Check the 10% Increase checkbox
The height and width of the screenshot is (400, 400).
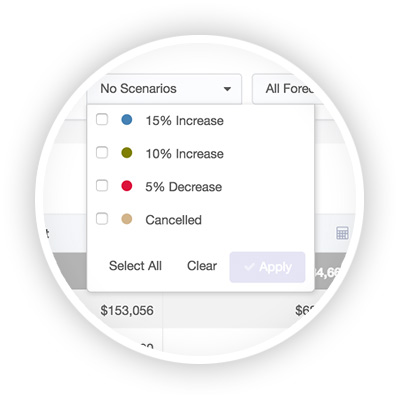click(x=102, y=153)
